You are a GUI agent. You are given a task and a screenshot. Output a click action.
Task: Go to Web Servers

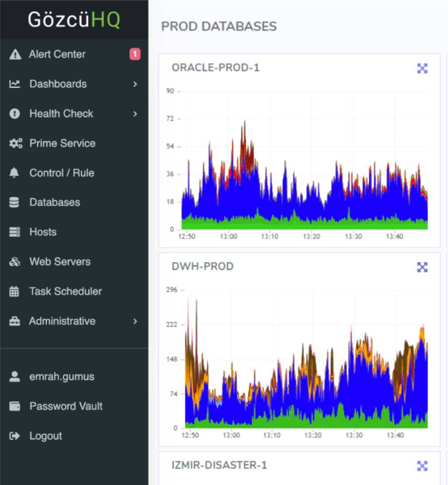74,262
